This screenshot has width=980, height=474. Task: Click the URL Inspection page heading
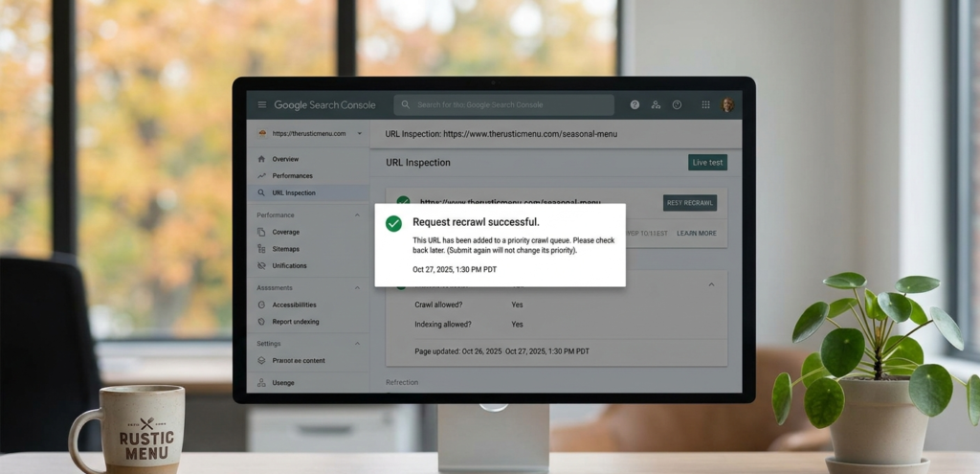pyautogui.click(x=418, y=163)
